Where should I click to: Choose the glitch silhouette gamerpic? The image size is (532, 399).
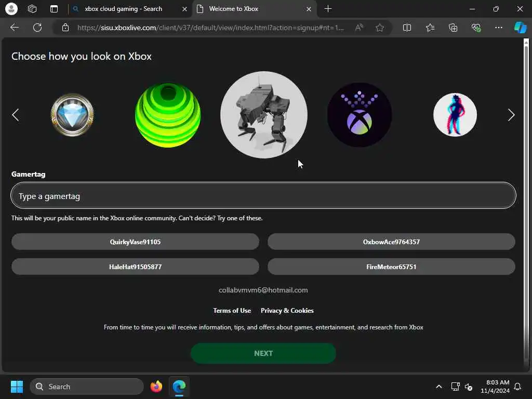click(455, 115)
